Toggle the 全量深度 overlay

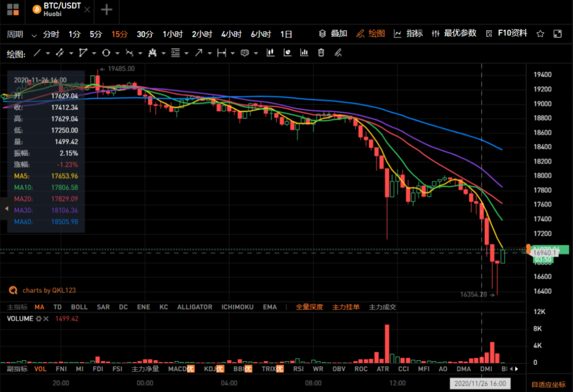click(x=309, y=307)
